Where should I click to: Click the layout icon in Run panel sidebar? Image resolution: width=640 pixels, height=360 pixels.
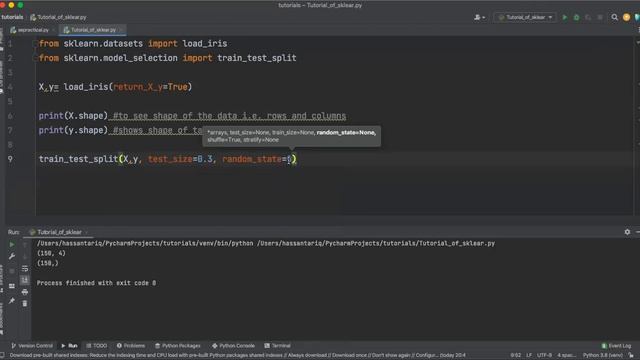[x=12, y=286]
